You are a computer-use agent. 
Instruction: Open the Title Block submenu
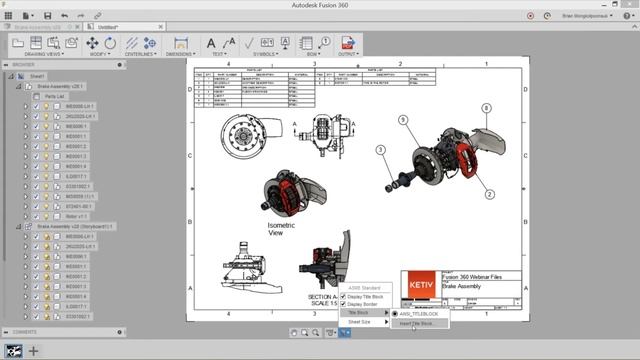pos(365,313)
